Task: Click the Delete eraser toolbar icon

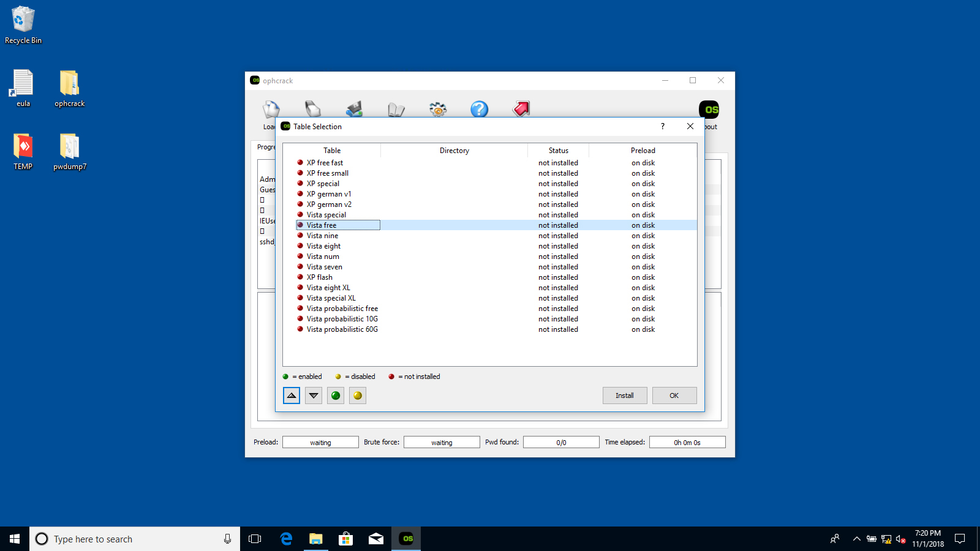Action: (x=312, y=109)
